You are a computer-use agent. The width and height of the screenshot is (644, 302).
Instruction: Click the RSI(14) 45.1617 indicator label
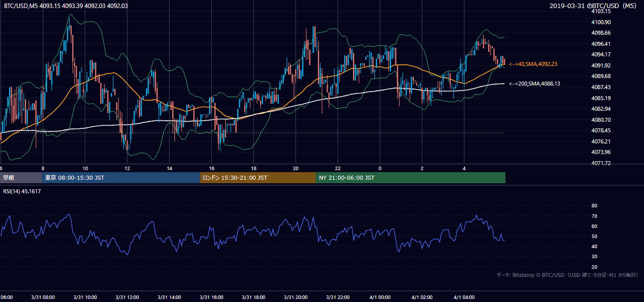[x=22, y=191]
